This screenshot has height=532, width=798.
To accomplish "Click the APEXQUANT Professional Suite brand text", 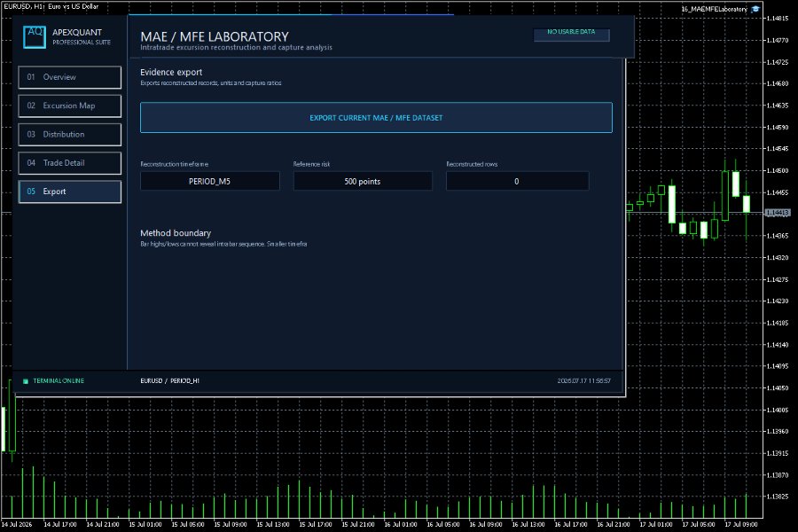I will tap(82, 36).
